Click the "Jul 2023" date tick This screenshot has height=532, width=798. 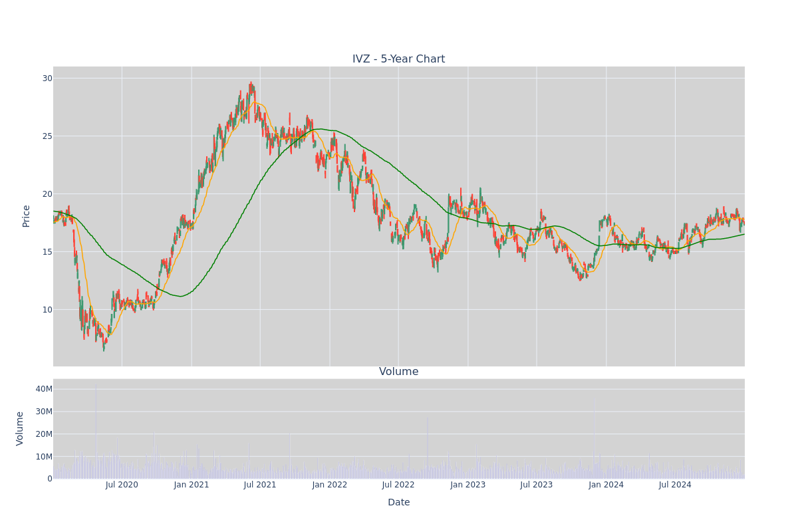coord(537,485)
